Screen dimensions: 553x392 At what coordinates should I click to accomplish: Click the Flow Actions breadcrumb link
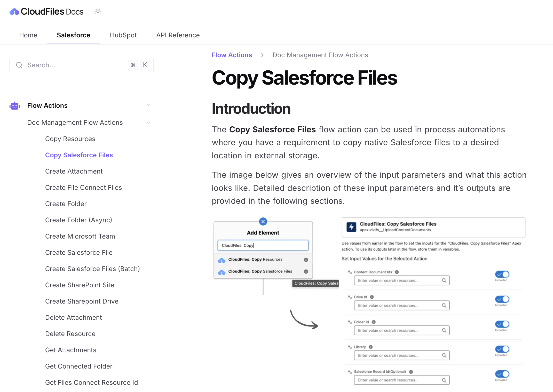pyautogui.click(x=232, y=55)
